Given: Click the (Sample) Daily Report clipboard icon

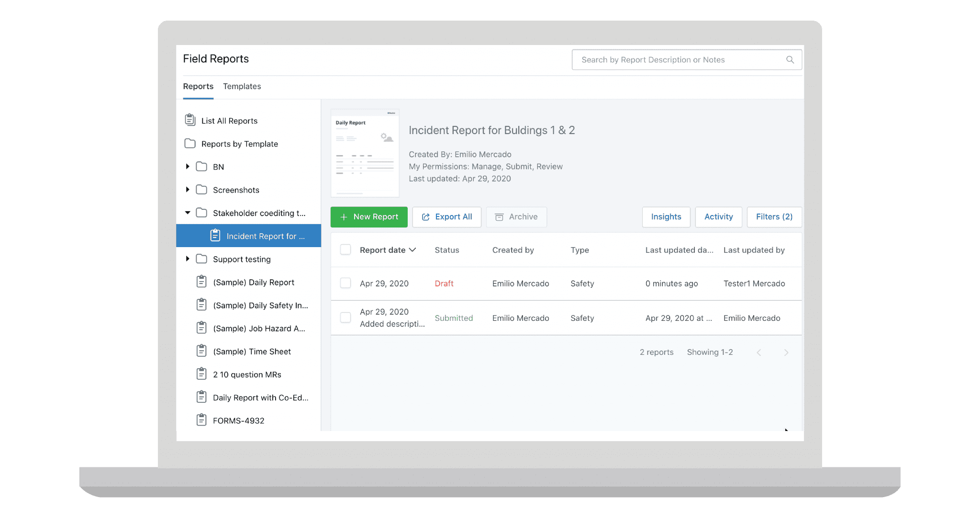Looking at the screenshot, I should tap(201, 281).
